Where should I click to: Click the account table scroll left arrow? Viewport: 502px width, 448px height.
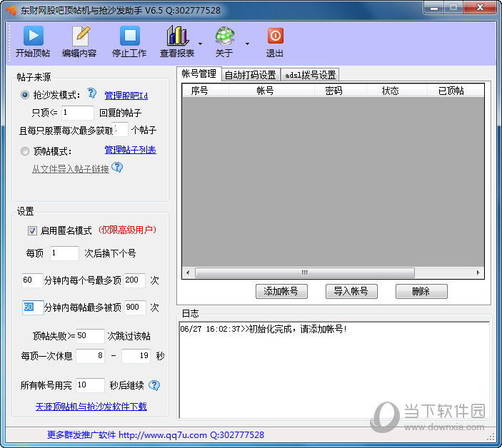tap(188, 273)
